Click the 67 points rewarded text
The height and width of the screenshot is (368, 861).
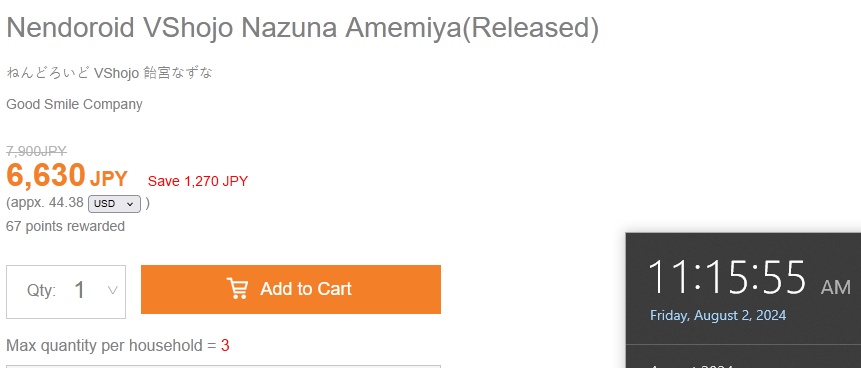(x=65, y=226)
